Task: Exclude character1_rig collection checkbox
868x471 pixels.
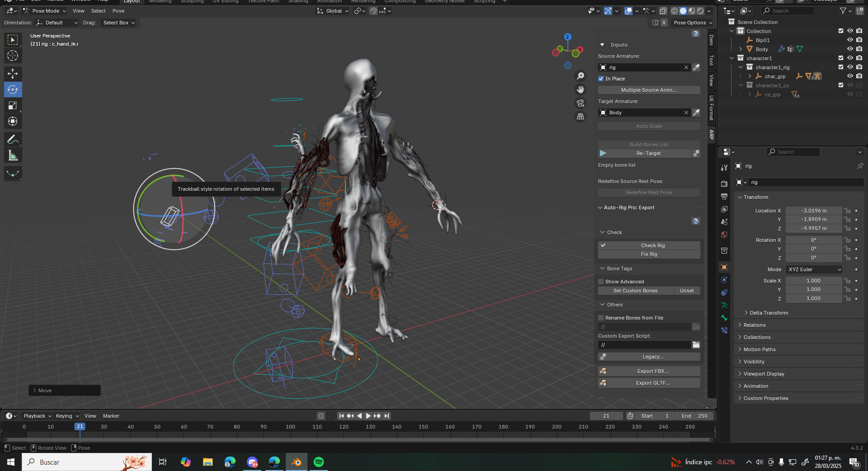Action: (x=841, y=67)
